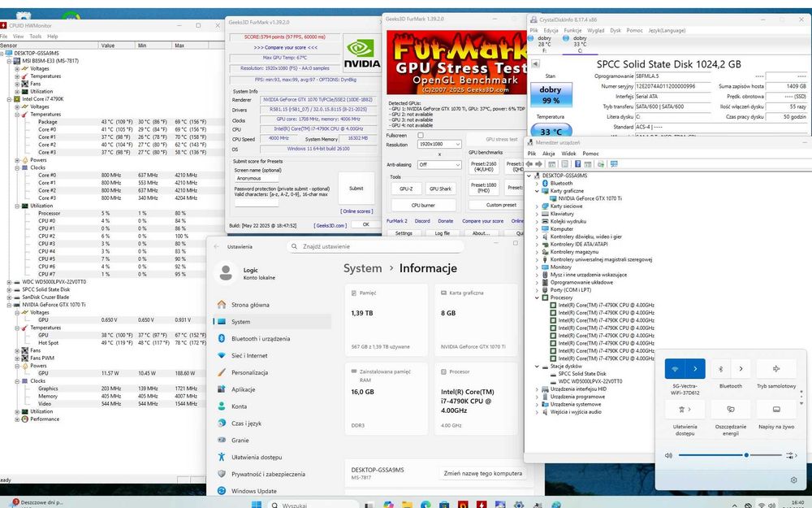Click the Prywatność i zabezpieczenia shield icon
The image size is (812, 508).
click(222, 473)
